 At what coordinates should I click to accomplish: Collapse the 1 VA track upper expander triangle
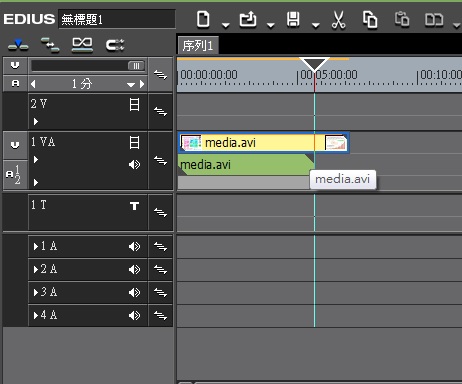pyautogui.click(x=36, y=160)
